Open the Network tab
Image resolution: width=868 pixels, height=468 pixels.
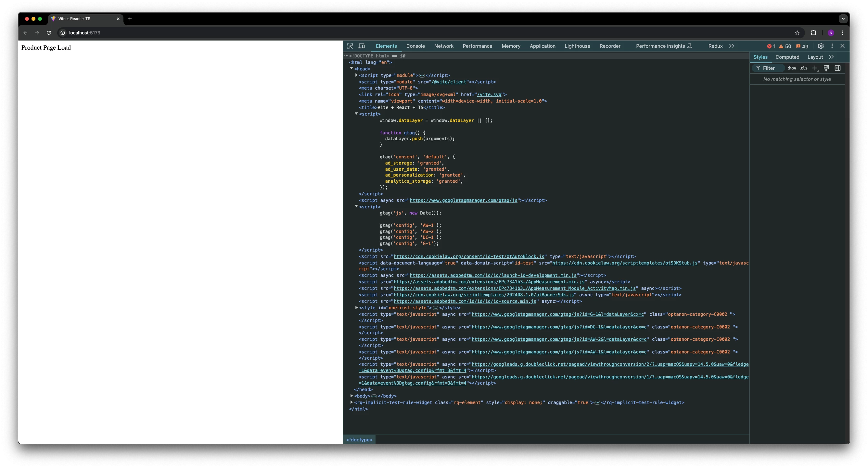[x=443, y=46]
